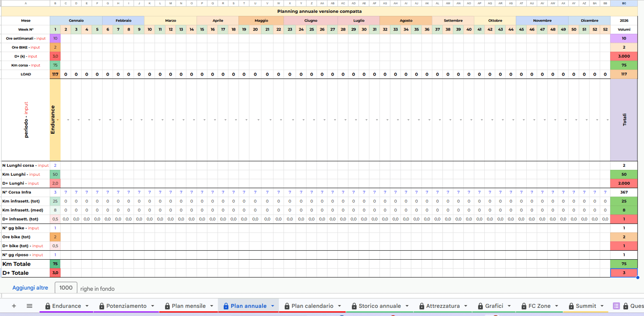Open the Summit tab's dropdown arrow
644x316 pixels.
602,306
